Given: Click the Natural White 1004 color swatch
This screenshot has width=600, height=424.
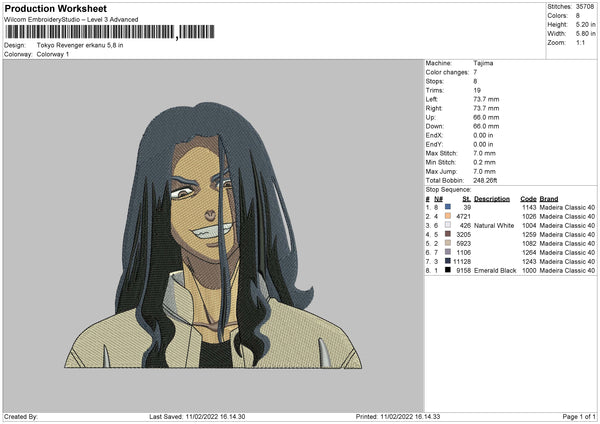Looking at the screenshot, I should coord(448,225).
